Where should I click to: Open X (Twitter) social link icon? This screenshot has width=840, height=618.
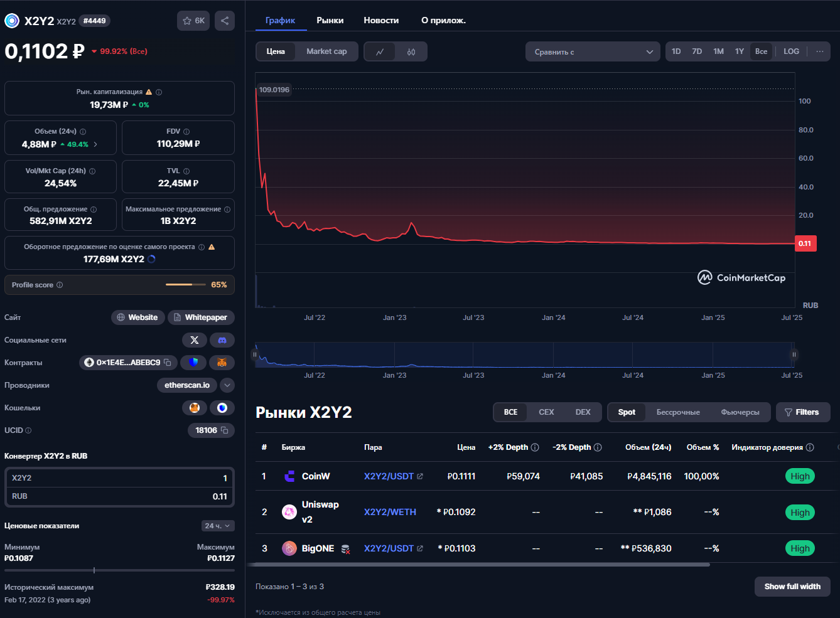tap(195, 340)
